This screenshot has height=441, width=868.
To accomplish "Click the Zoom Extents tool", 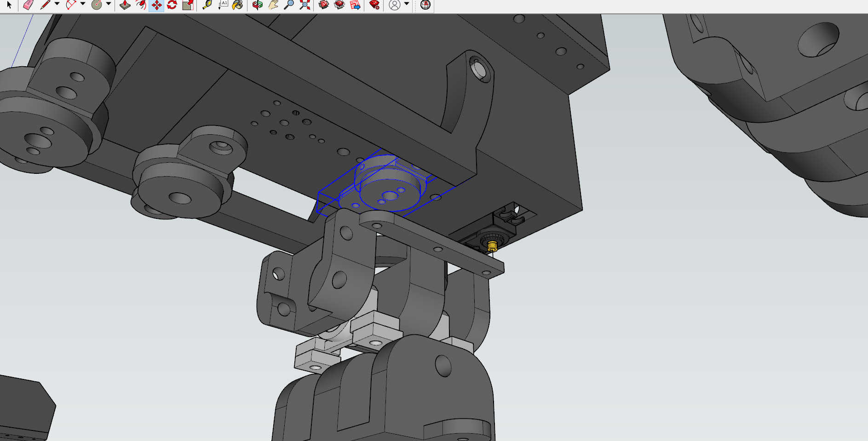I will coord(305,5).
